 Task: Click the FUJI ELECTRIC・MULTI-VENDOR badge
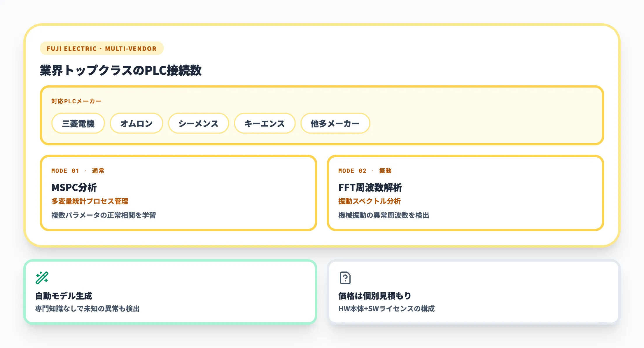coord(101,48)
